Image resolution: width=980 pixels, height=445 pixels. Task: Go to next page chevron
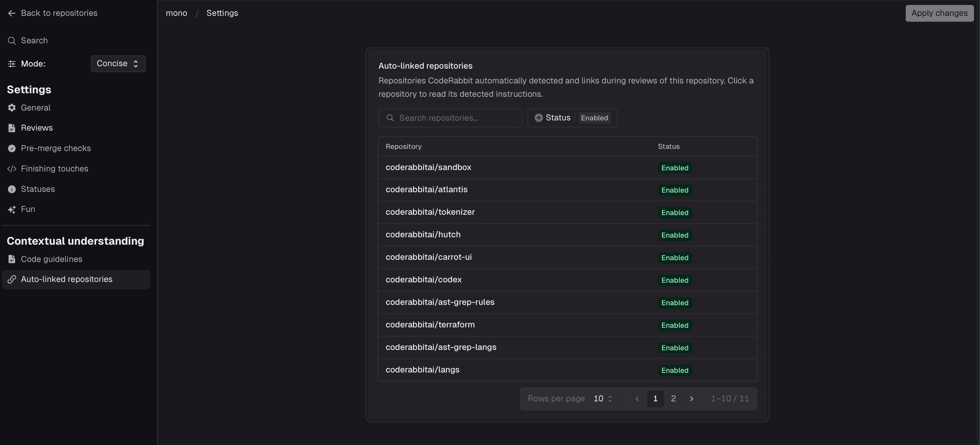coord(692,399)
